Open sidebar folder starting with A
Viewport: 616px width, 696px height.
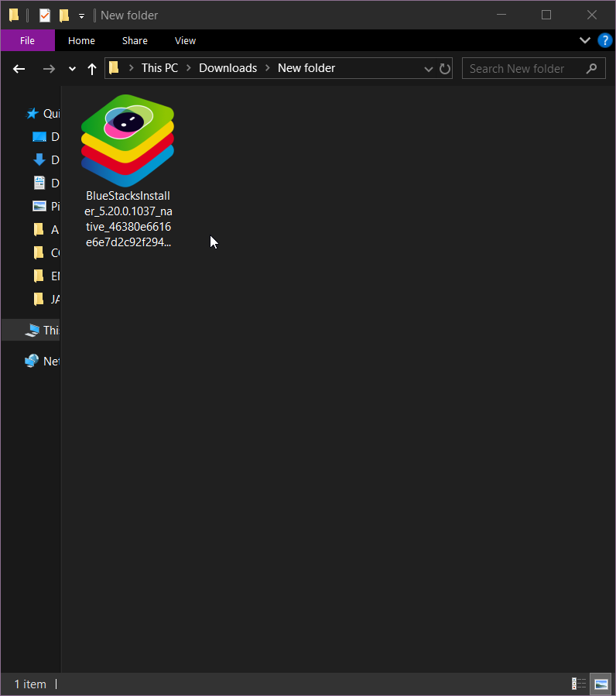coord(46,229)
